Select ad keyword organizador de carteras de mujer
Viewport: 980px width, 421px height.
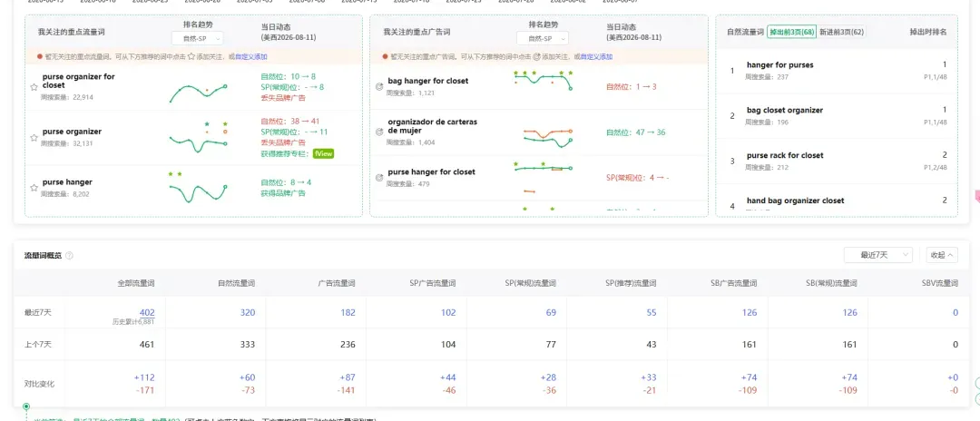(433, 126)
